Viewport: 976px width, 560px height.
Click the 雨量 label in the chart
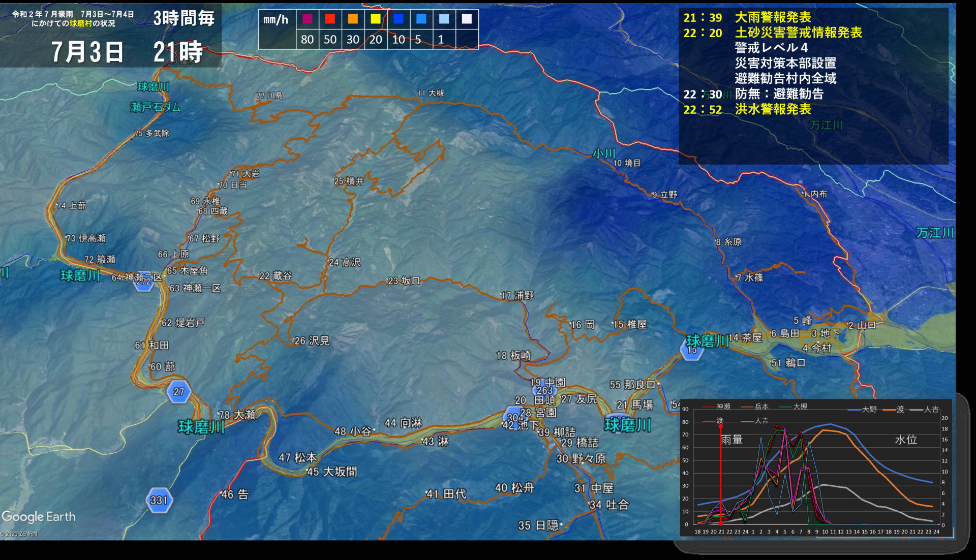[731, 440]
